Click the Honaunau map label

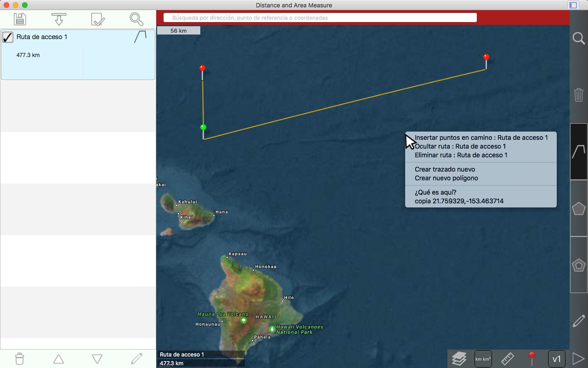(x=208, y=324)
